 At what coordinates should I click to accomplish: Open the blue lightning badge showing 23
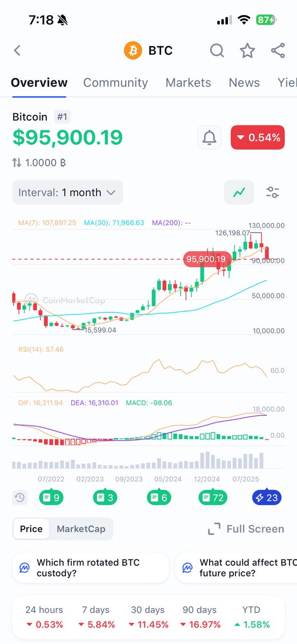click(x=266, y=497)
